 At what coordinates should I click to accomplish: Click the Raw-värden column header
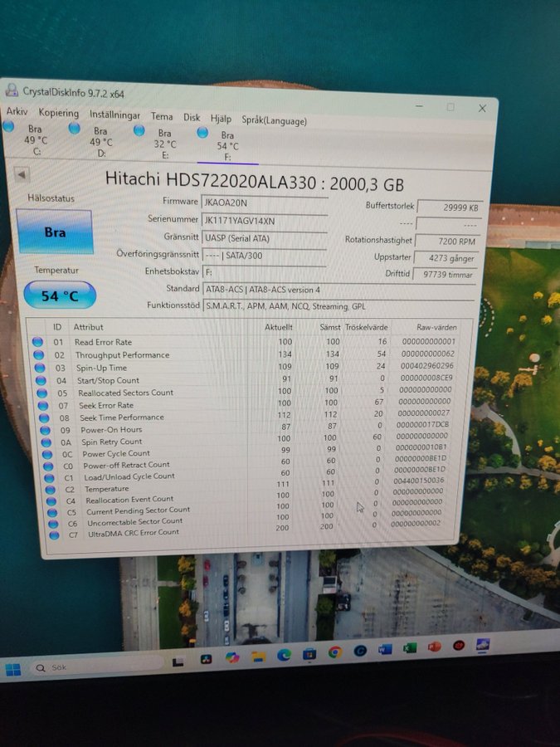point(436,327)
